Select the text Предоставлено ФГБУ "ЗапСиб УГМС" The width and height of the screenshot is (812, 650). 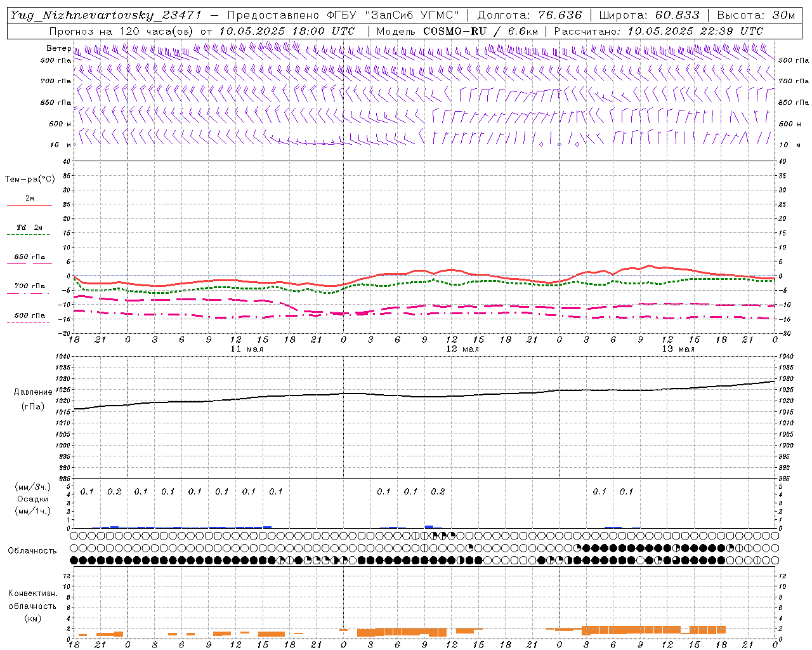(x=343, y=15)
